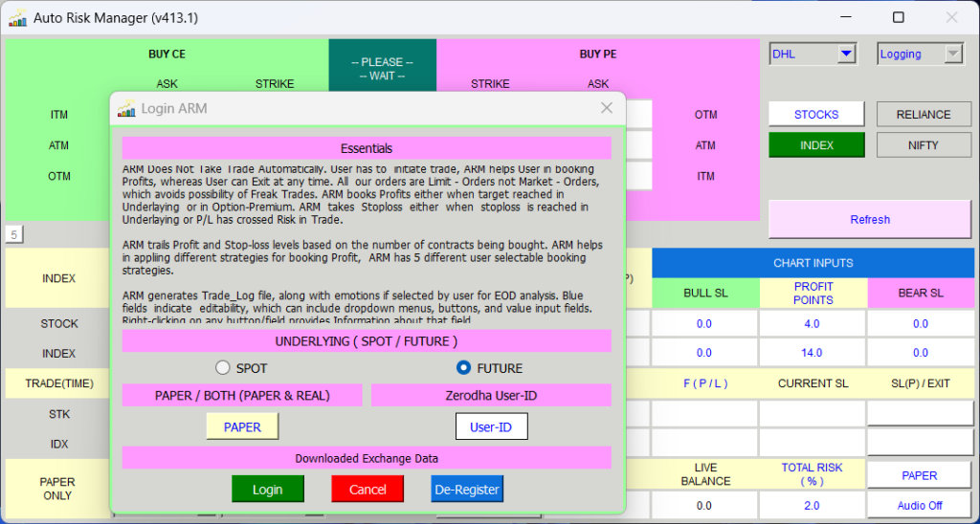This screenshot has height=524, width=980.
Task: Click the Zerodha User-ID input field
Action: point(491,426)
